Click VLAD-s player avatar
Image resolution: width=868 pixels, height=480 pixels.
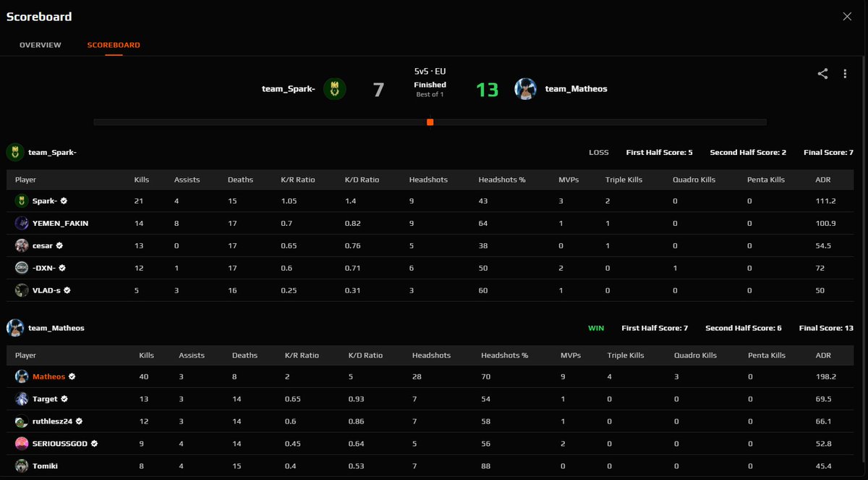pyautogui.click(x=22, y=290)
